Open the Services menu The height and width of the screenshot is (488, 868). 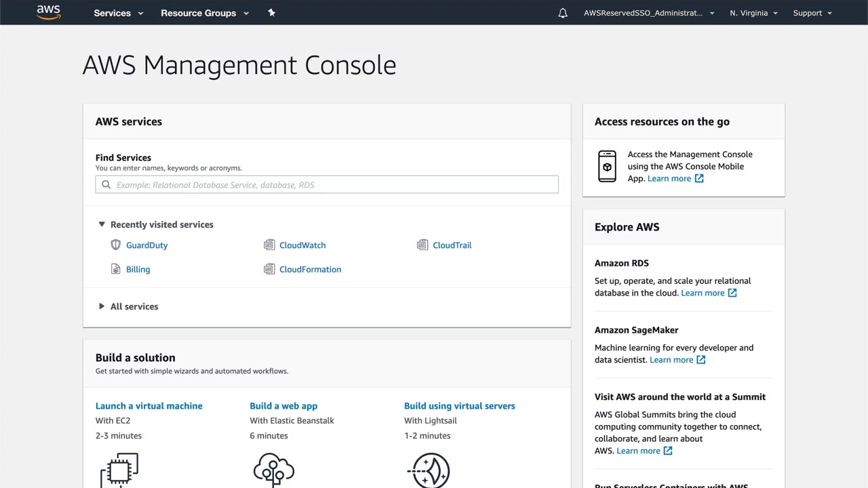(119, 13)
